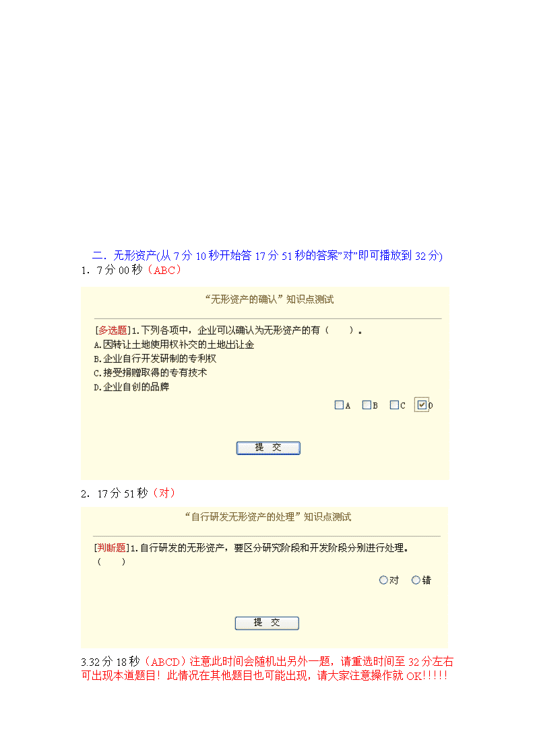Check option B checkbox
Screen dimensions: 535x756
point(367,405)
